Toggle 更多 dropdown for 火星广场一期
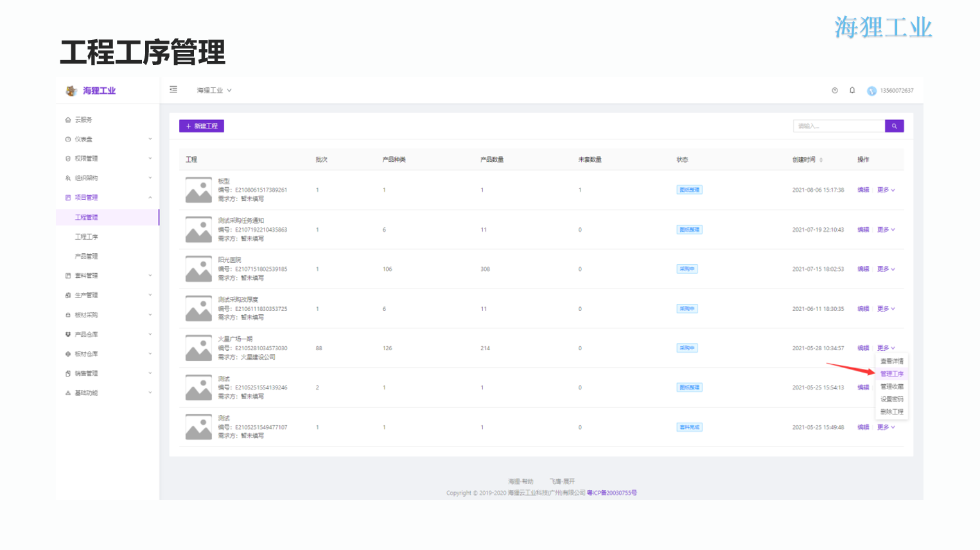980x550 pixels. 886,348
